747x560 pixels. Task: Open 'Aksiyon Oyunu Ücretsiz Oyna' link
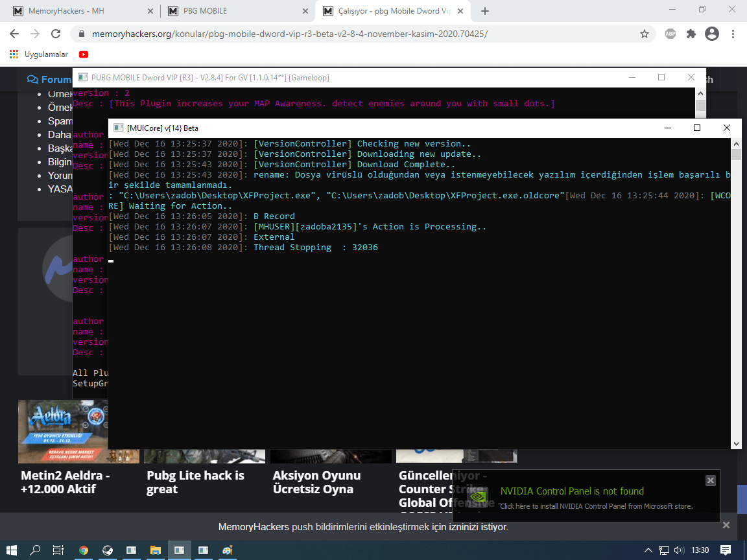pos(317,482)
